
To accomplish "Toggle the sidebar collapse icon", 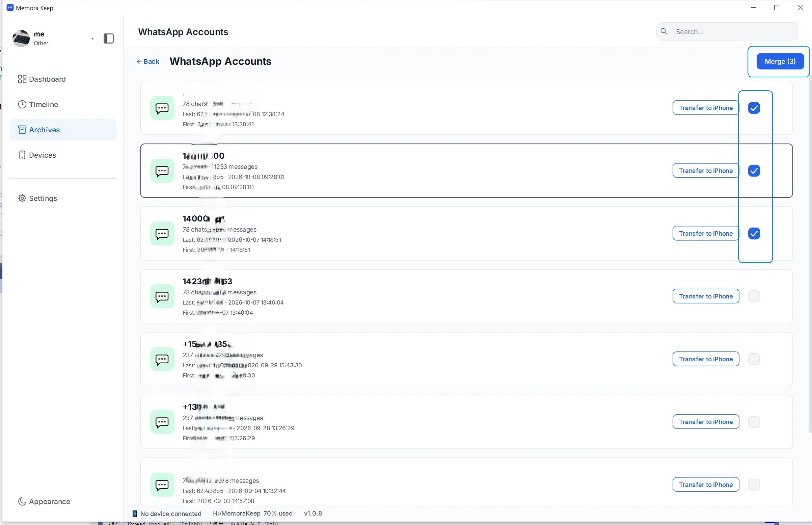I will [x=108, y=38].
